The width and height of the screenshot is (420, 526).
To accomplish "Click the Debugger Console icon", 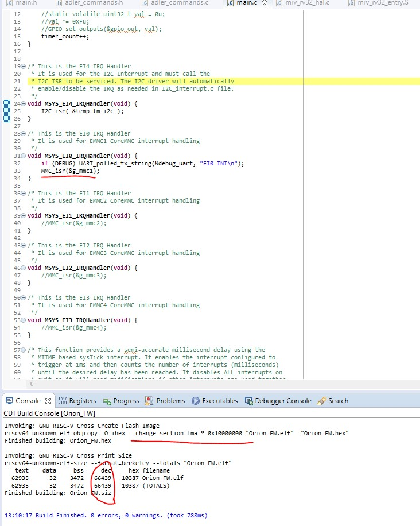I will (249, 401).
